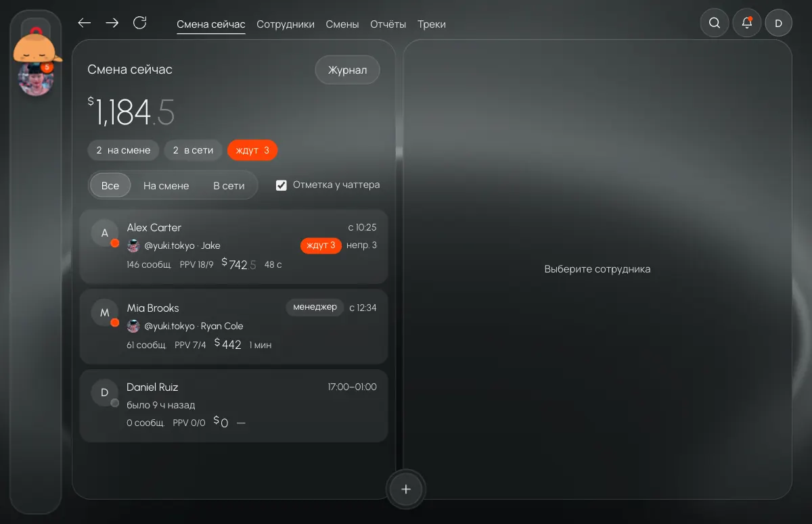Open the "Отчёты" tab
Viewport: 812px width, 524px height.
(x=388, y=24)
